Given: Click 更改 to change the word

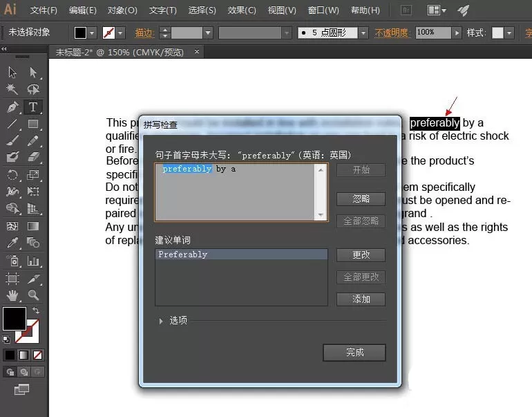Looking at the screenshot, I should point(361,254).
